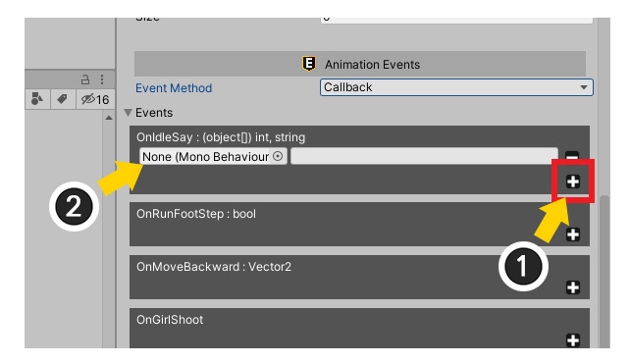630x364 pixels.
Task: Select the OnRunFootStep : bool event
Action: coord(196,214)
